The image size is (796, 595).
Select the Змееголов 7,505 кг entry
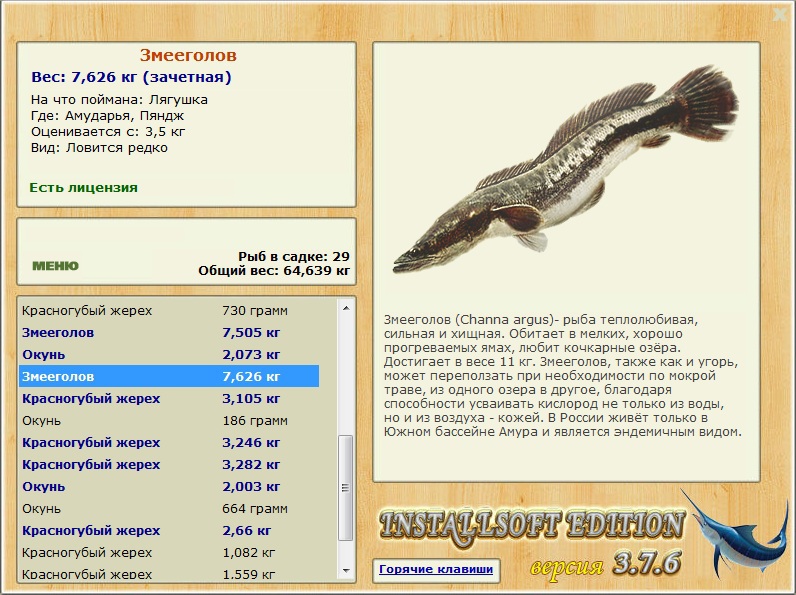[170, 333]
